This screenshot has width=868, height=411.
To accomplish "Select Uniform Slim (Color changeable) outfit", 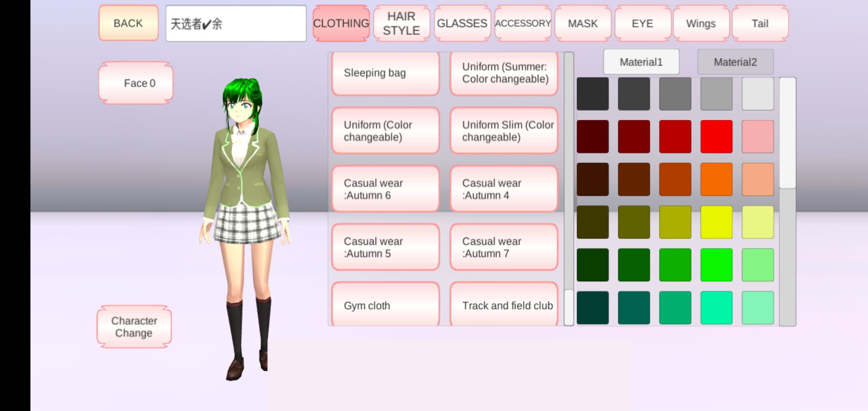I will [x=504, y=131].
